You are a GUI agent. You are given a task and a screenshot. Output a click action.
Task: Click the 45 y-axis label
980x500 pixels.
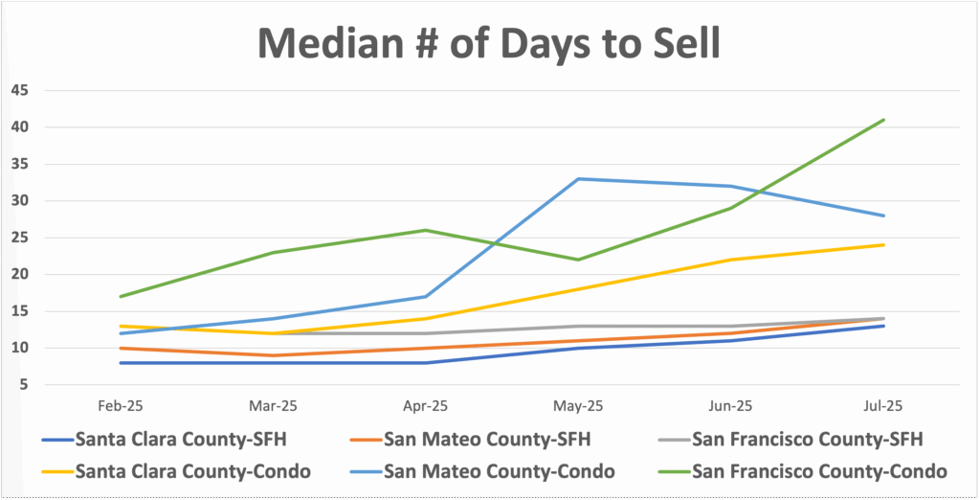pos(21,91)
